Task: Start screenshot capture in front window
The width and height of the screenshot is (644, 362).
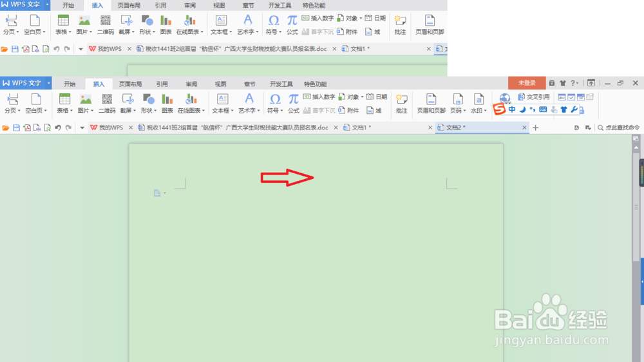Action: tap(128, 103)
